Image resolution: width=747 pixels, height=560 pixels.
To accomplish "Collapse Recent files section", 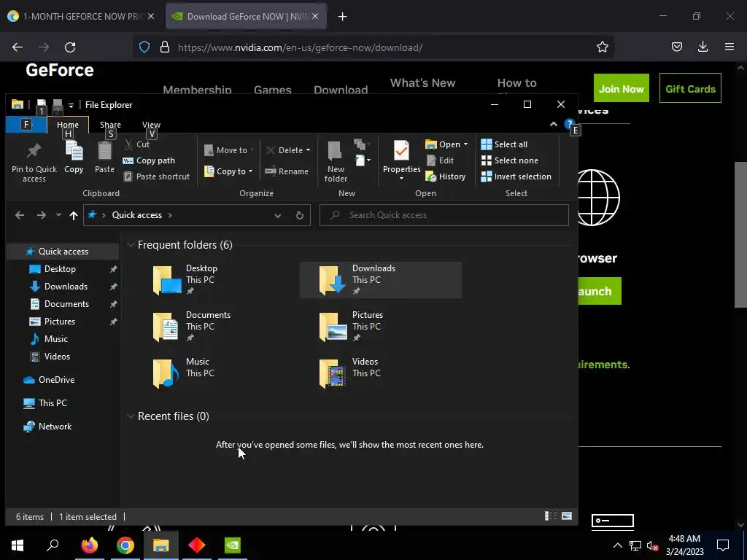I will pyautogui.click(x=131, y=416).
